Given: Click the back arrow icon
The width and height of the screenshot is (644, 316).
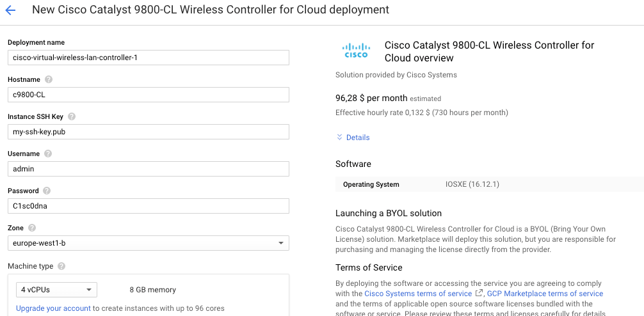Looking at the screenshot, I should click(10, 10).
